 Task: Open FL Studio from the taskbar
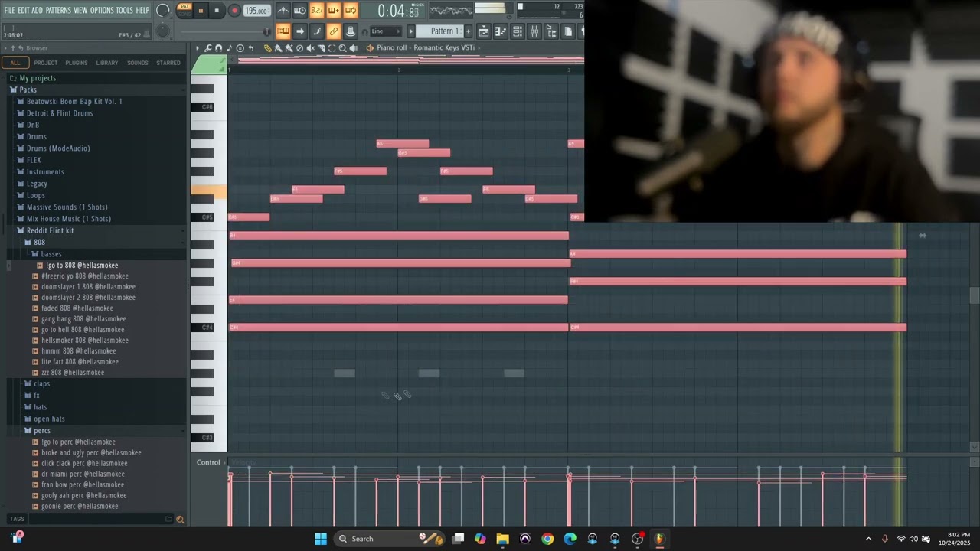point(659,539)
